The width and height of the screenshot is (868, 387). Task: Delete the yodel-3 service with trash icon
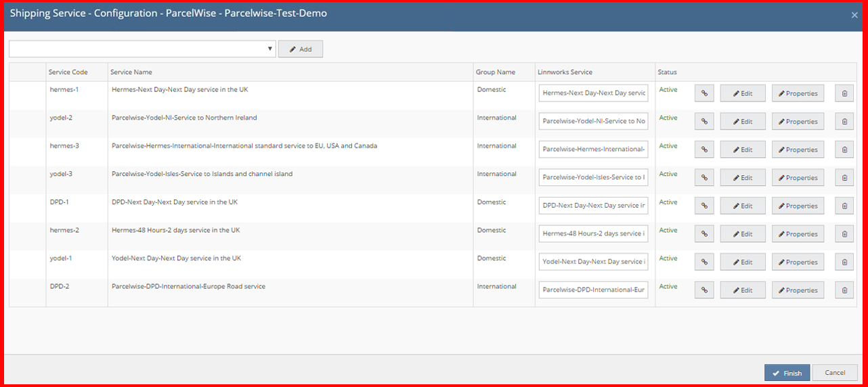coord(844,178)
